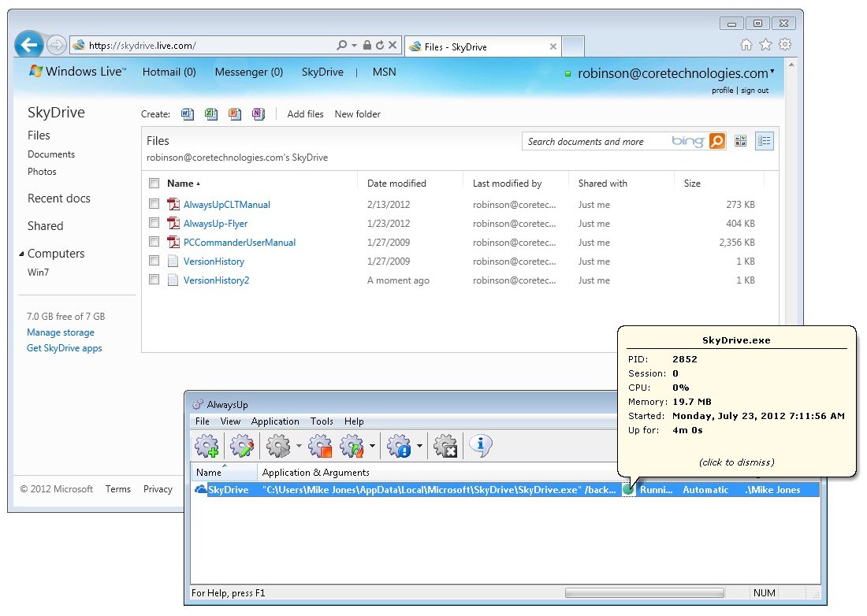Image resolution: width=867 pixels, height=616 pixels.
Task: Create a new Excel workbook
Action: 211,113
